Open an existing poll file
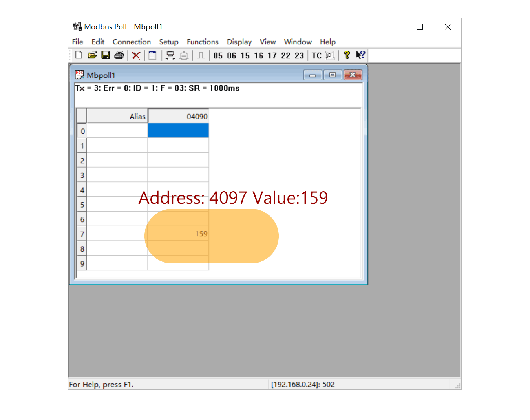530x420 pixels. 92,55
